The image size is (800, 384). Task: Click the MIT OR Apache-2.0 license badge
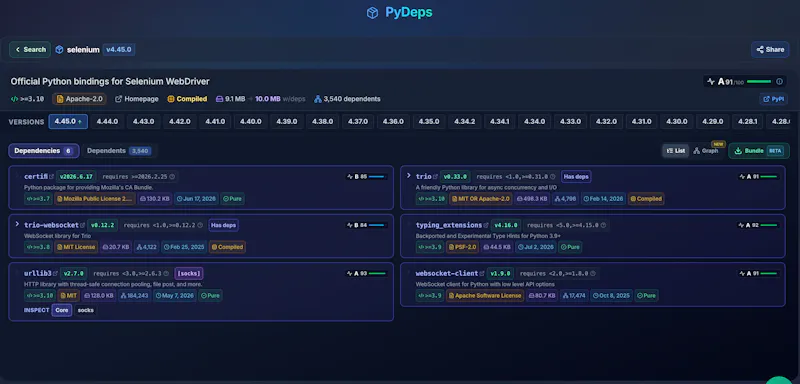[x=481, y=199]
